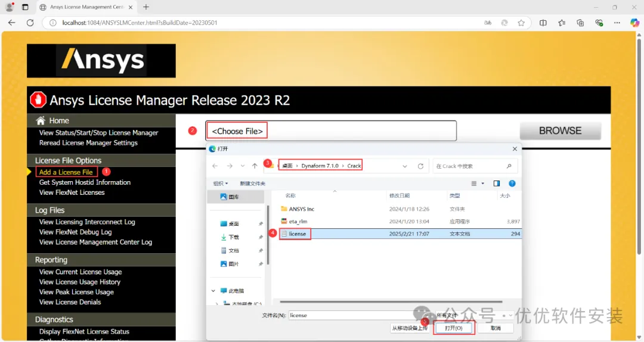Open browser split screen icon
644x342 pixels.
[x=543, y=23]
